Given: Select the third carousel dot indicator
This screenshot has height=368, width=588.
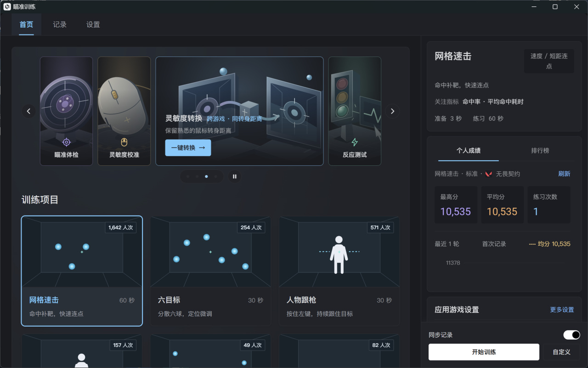Looking at the screenshot, I should tap(206, 176).
